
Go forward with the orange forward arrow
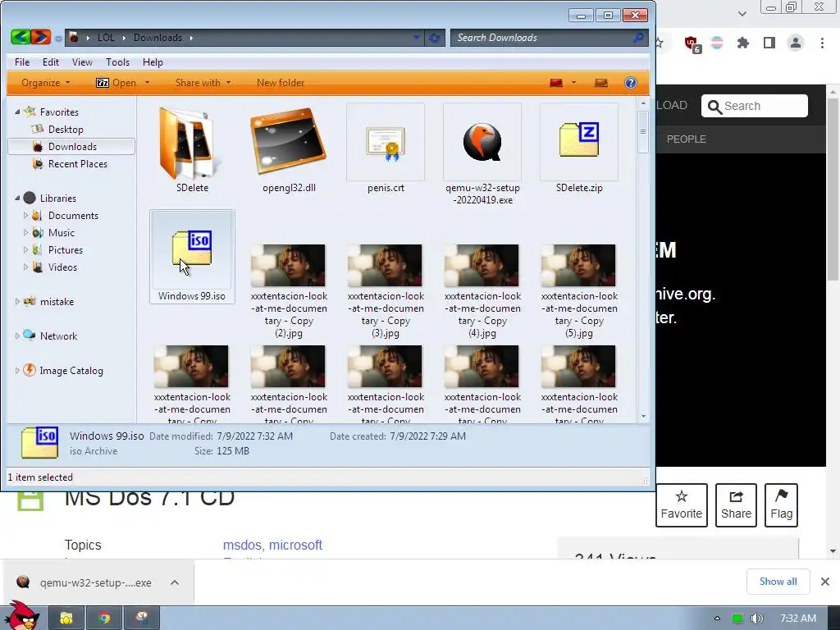41,37
